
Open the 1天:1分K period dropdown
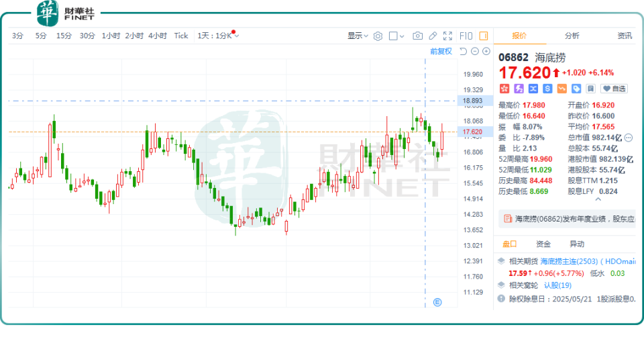tap(218, 36)
